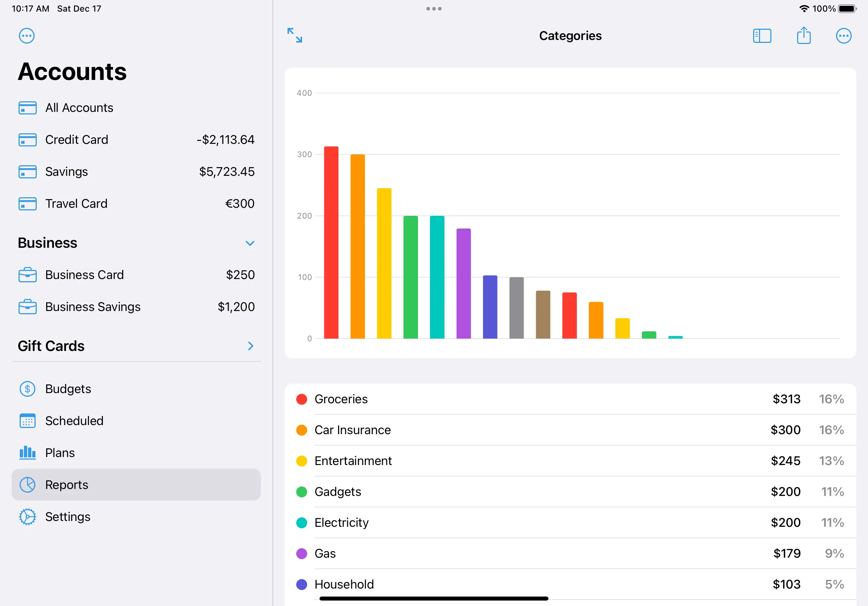Image resolution: width=868 pixels, height=606 pixels.
Task: Tap the three dots multitasking control
Action: tap(434, 9)
